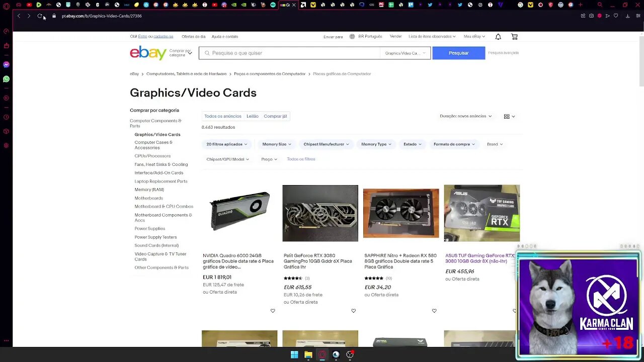644x362 pixels.
Task: Open Pesquisa avançada link
Action: pos(503,53)
